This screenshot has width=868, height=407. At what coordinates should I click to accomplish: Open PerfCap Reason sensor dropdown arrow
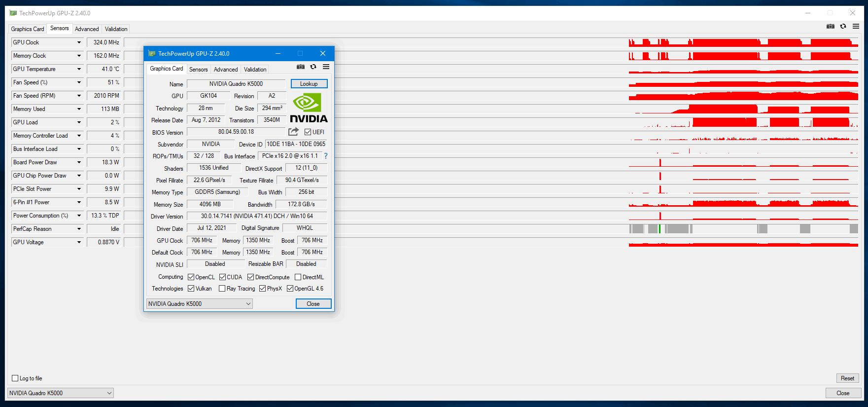coord(79,229)
